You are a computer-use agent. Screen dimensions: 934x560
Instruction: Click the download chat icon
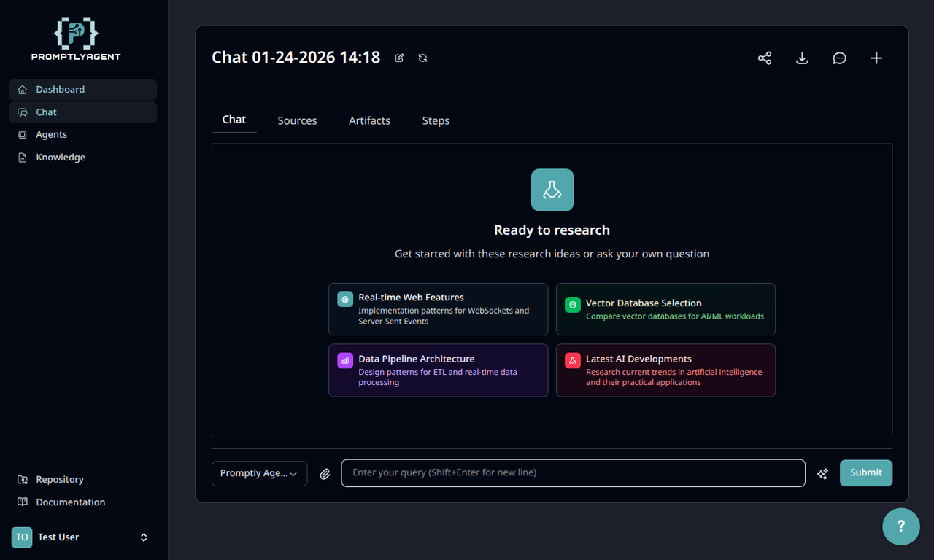[802, 58]
